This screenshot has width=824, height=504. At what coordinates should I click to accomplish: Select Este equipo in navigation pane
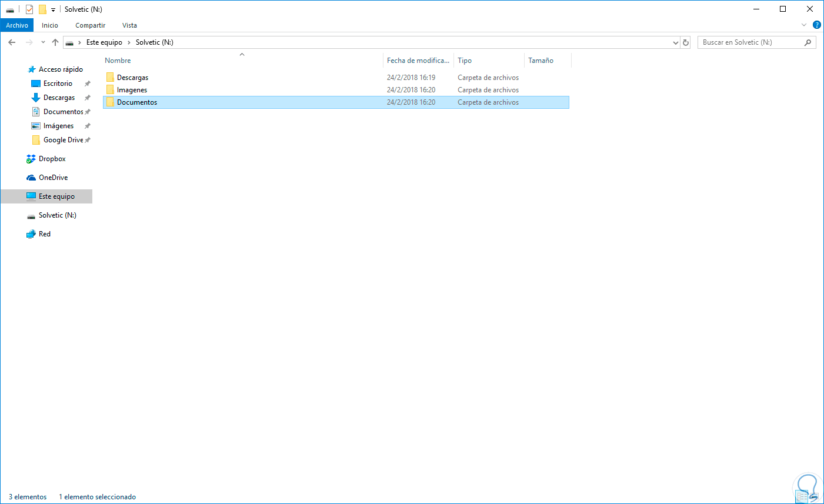pos(46,196)
